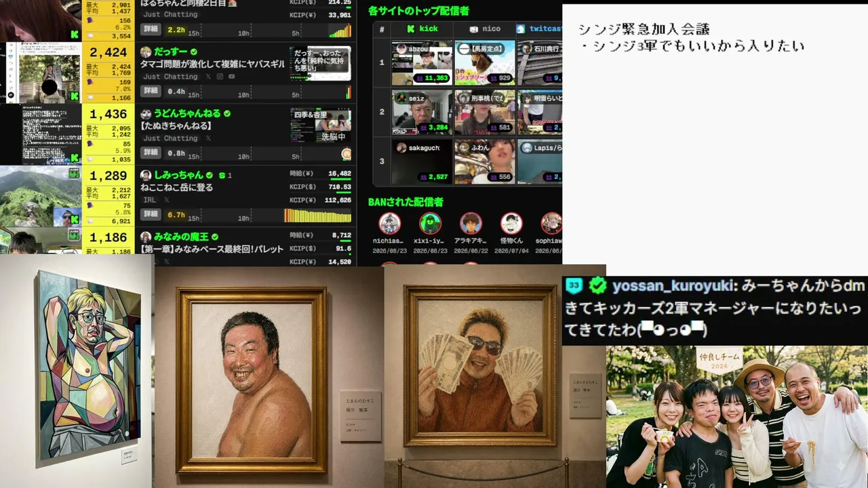Viewport: 868px width, 488px height.
Task: Open the ふわん nico stream thumbnail
Action: click(484, 161)
